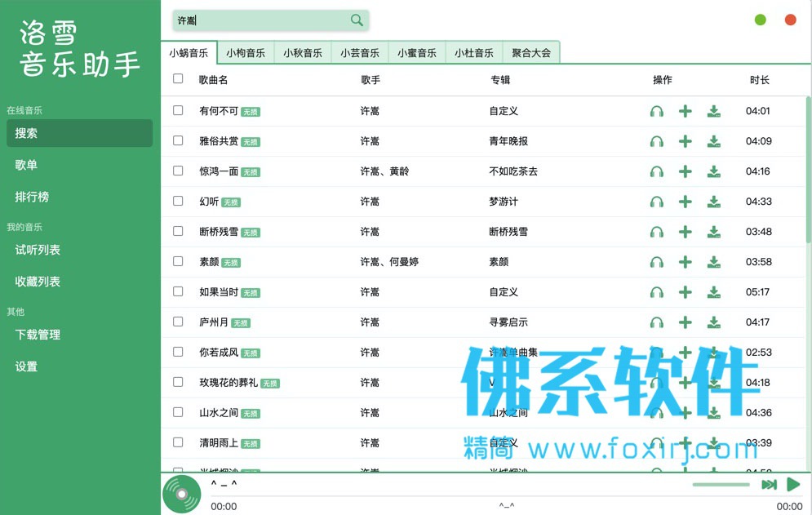Screen dimensions: 812x515
Task: Add 雅俗共赏 using the plus icon
Action: pos(686,141)
